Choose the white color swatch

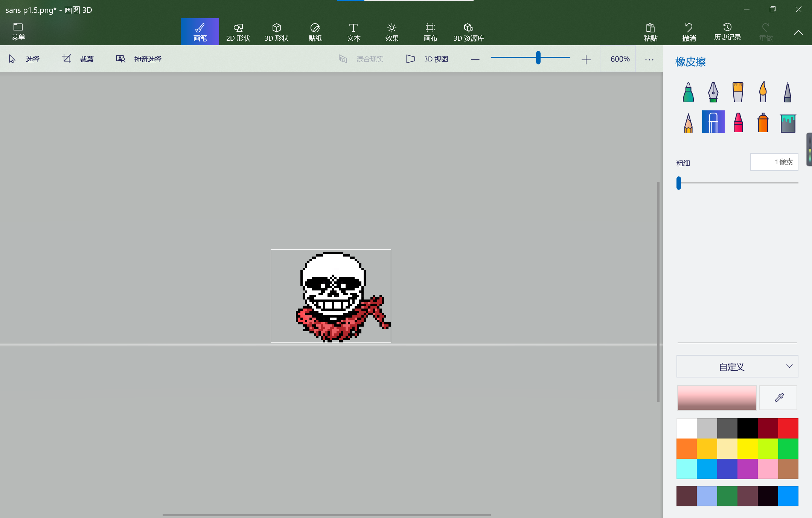coord(687,428)
